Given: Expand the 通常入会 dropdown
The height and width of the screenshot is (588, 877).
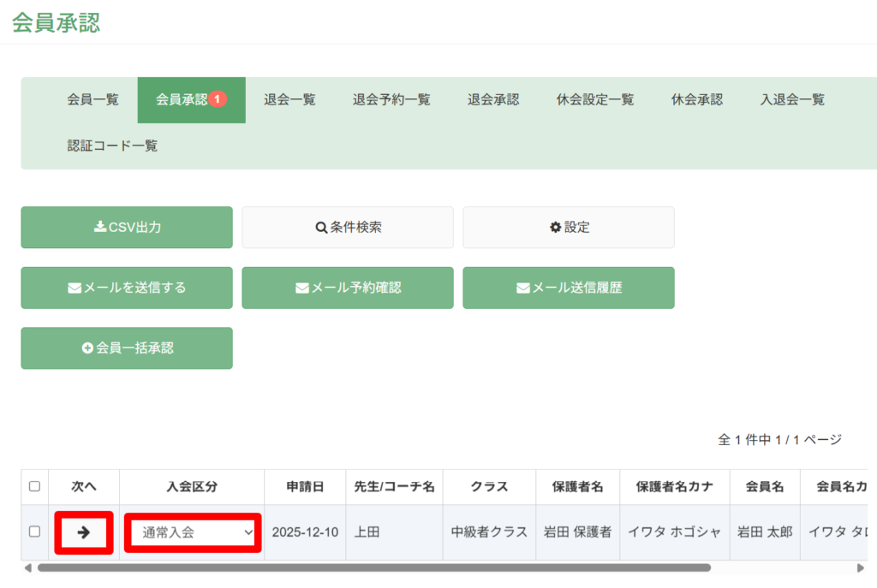Looking at the screenshot, I should click(x=193, y=532).
